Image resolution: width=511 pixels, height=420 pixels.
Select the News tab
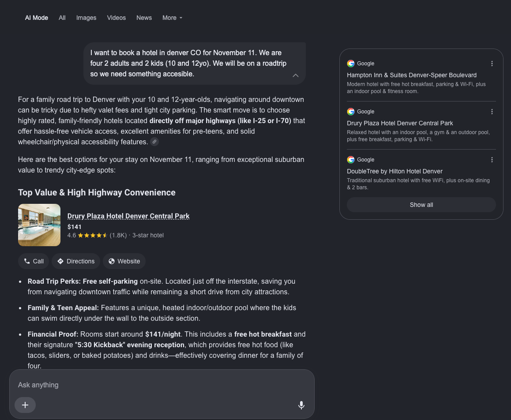tap(144, 18)
